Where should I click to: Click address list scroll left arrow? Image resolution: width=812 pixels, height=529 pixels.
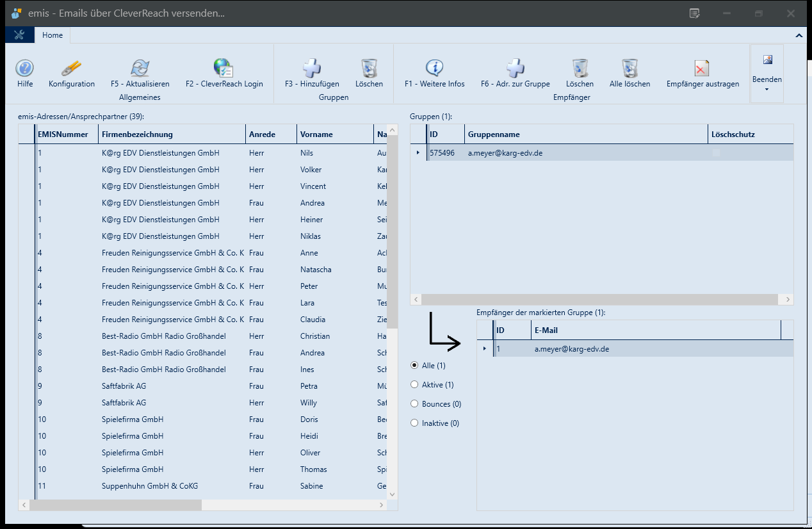[x=24, y=505]
